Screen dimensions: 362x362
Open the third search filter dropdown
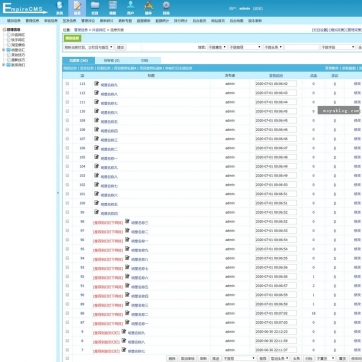(x=273, y=47)
